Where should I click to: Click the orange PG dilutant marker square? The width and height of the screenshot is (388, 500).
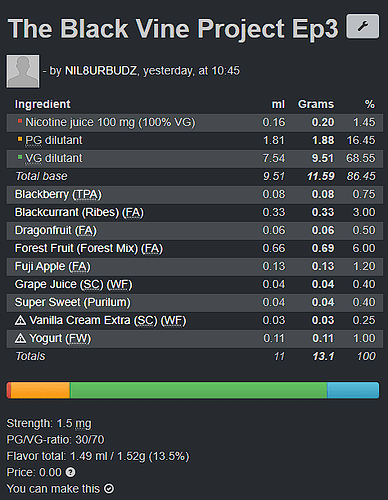coord(20,139)
